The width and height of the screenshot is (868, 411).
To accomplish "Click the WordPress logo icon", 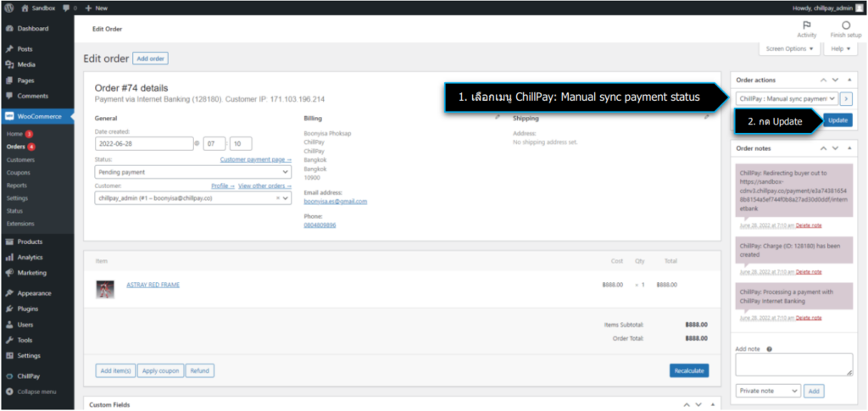I will point(9,8).
